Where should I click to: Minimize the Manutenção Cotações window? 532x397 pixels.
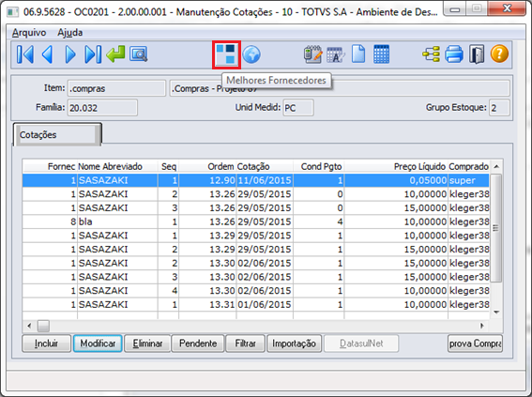(455, 8)
